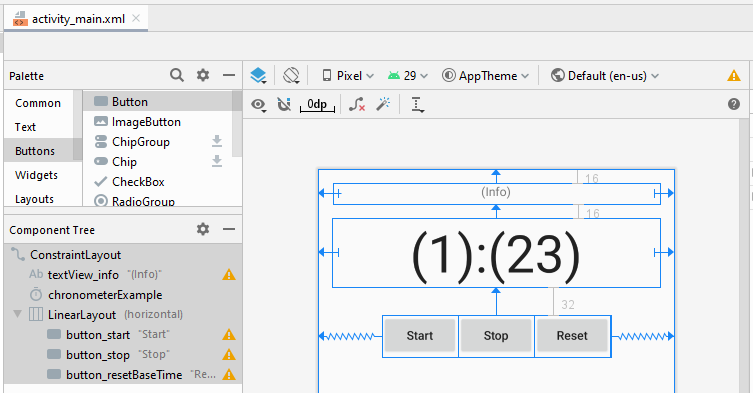Select the Reset button in design preview

point(572,336)
